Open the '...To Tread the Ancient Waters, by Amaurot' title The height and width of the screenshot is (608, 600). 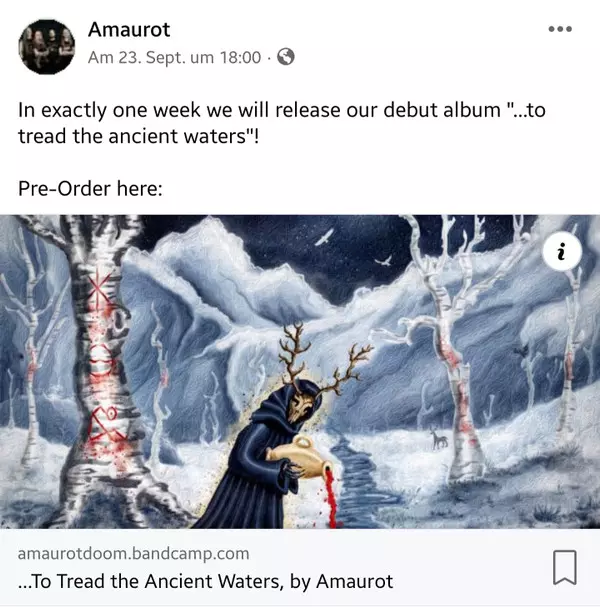[206, 581]
